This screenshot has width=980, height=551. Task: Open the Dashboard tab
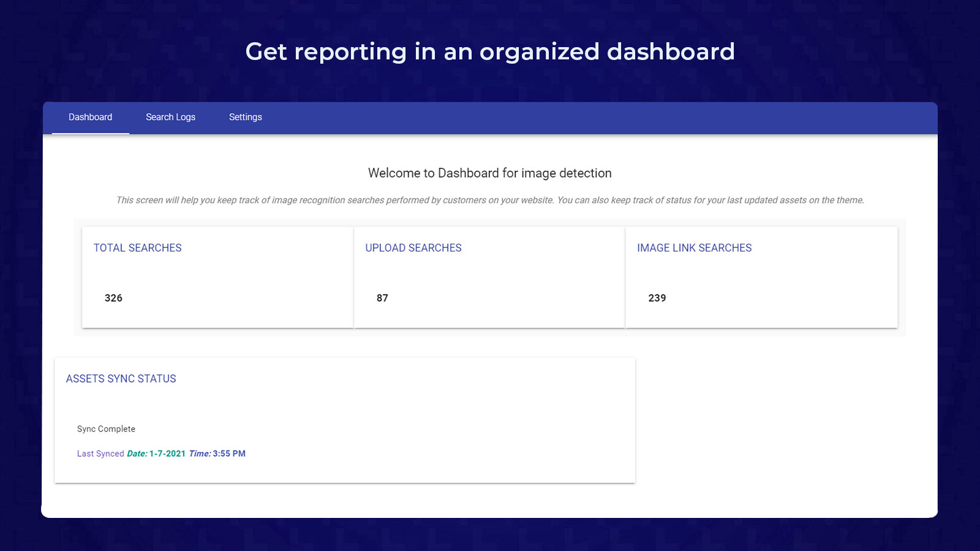(x=91, y=118)
